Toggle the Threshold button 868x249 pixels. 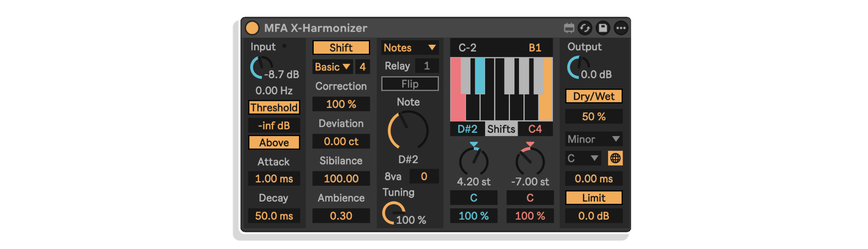pyautogui.click(x=274, y=108)
